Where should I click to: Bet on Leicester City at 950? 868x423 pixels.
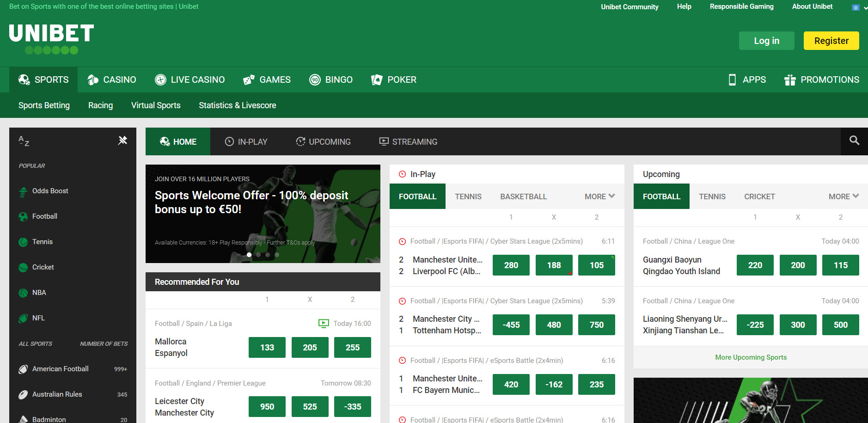(267, 407)
